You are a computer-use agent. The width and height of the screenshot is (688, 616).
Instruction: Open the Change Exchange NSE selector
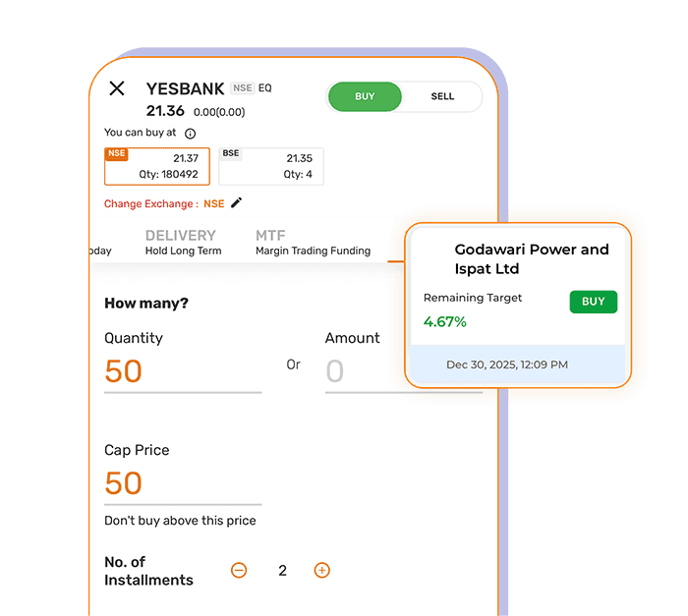coord(213,204)
